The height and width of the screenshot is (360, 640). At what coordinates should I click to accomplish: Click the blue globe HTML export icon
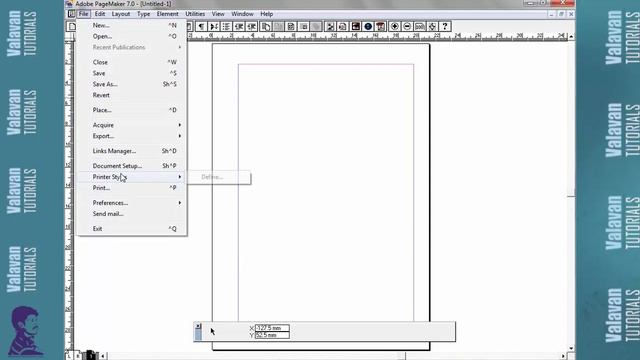(368, 27)
